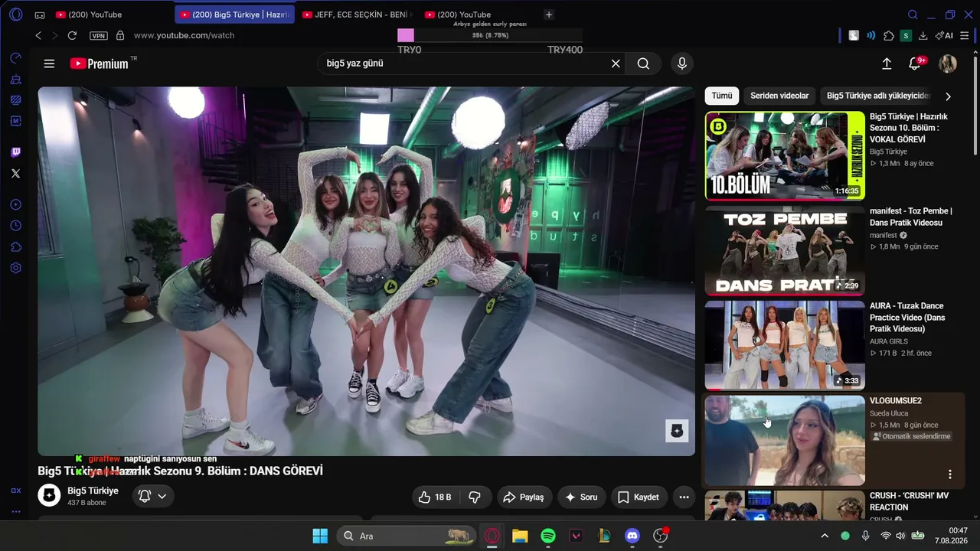Select the Seriden videolar filter chip
Image resolution: width=980 pixels, height=551 pixels.
coord(779,96)
